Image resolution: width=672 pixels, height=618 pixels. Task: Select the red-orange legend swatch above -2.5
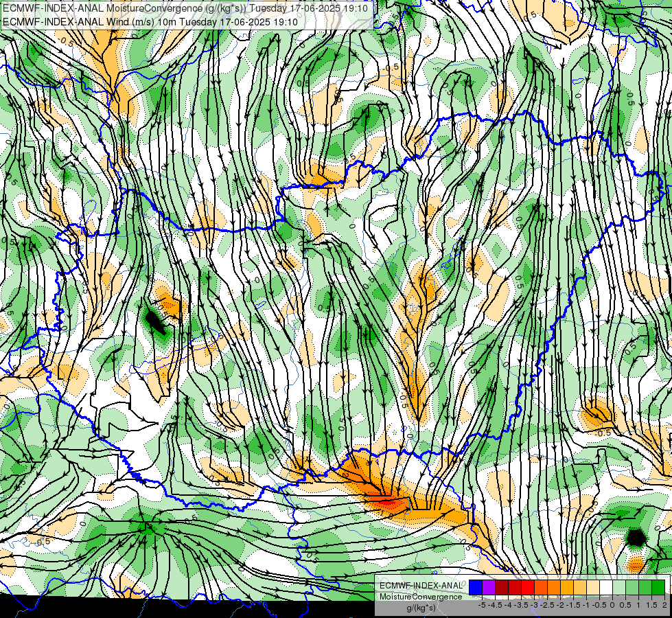click(541, 588)
